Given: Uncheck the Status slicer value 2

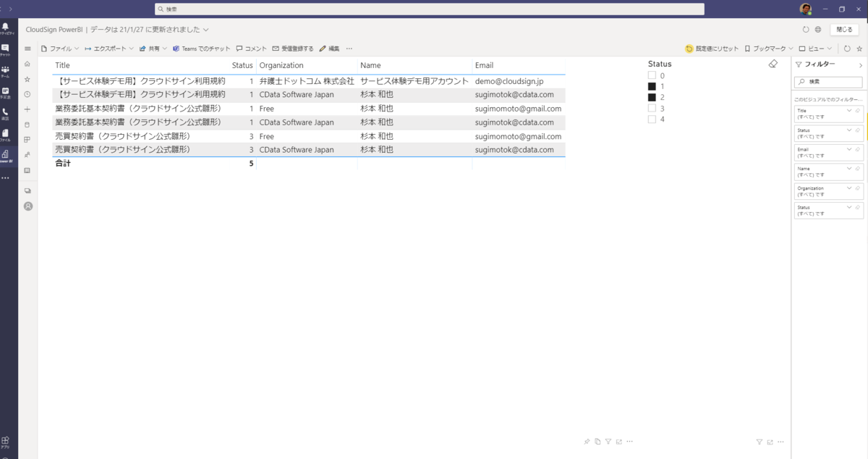Looking at the screenshot, I should (x=652, y=97).
